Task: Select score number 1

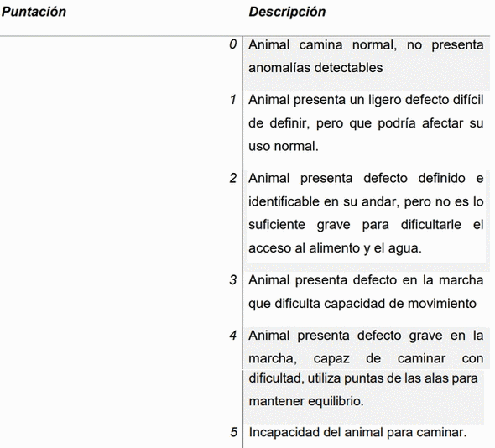Action: 233,100
